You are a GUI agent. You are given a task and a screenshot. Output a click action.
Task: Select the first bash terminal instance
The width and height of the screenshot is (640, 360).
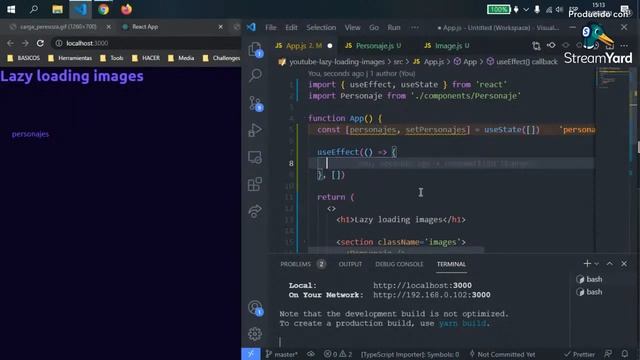click(590, 279)
